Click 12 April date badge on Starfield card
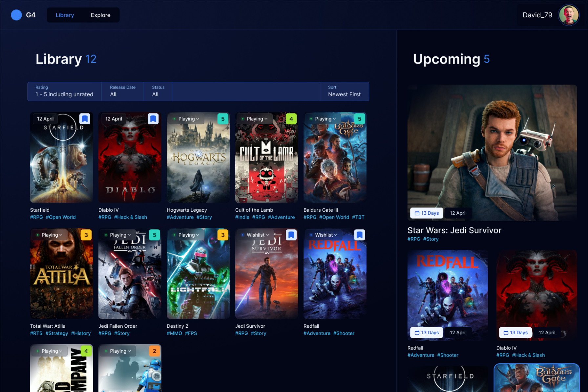This screenshot has width=588, height=392. tap(45, 119)
